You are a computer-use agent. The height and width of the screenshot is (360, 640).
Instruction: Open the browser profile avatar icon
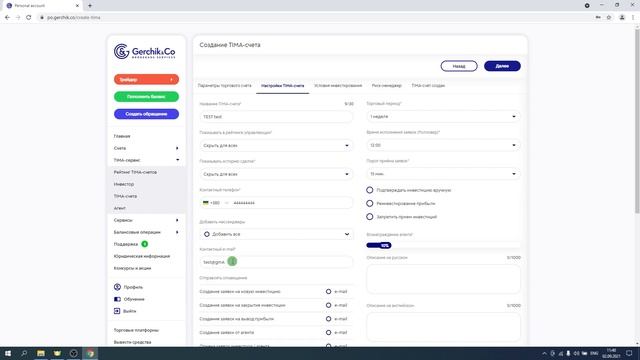tap(622, 18)
